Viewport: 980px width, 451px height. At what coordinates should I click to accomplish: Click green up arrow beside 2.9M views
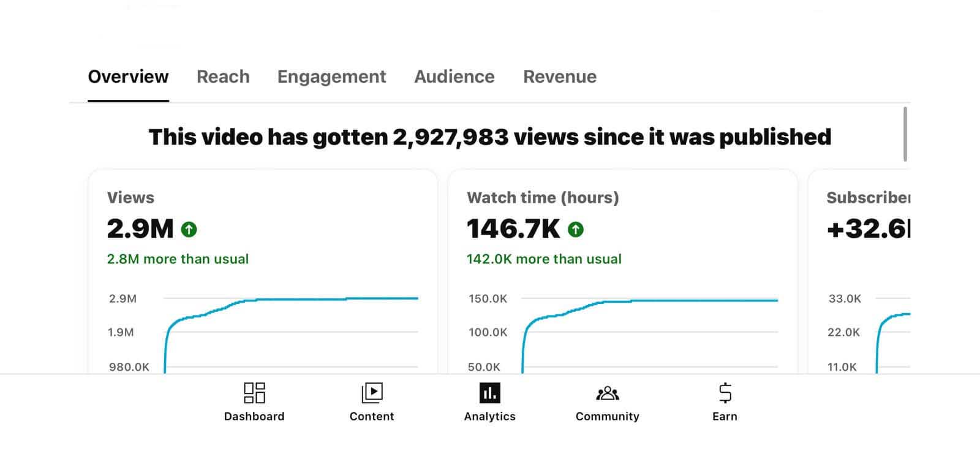(x=189, y=230)
